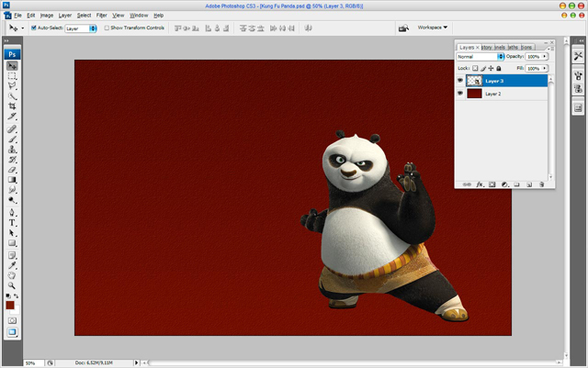Select the Healing Brush tool
Image resolution: width=588 pixels, height=368 pixels.
[x=12, y=129]
